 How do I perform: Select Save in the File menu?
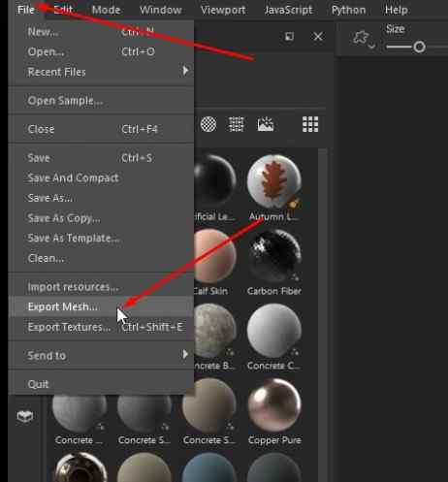coord(101,158)
